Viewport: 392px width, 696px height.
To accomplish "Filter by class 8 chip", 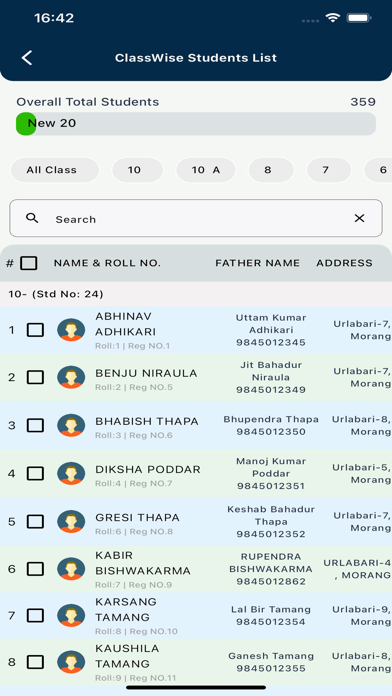I will point(271,170).
